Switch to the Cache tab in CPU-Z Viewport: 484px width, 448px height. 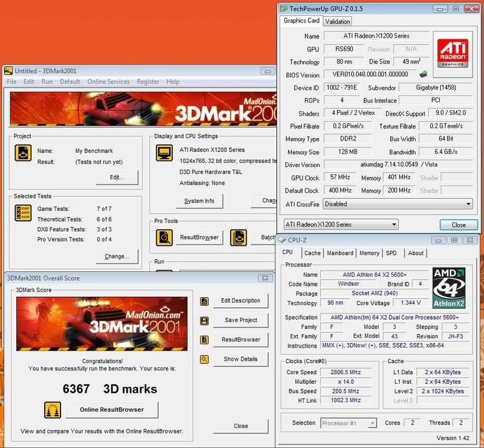[312, 253]
